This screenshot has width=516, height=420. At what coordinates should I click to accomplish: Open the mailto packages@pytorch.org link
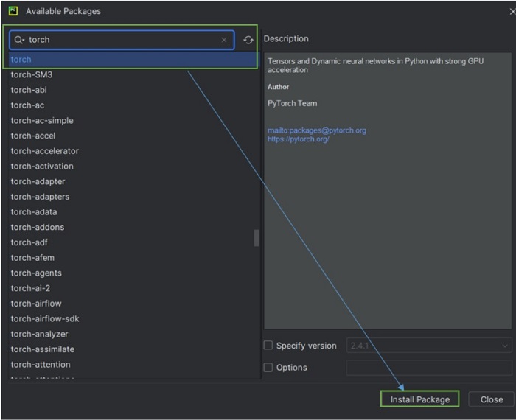317,130
